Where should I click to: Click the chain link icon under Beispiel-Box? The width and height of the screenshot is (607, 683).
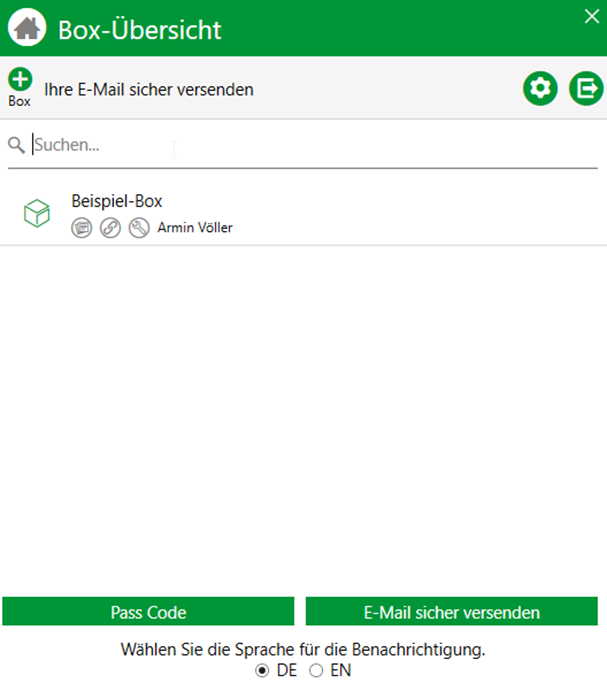point(110,227)
